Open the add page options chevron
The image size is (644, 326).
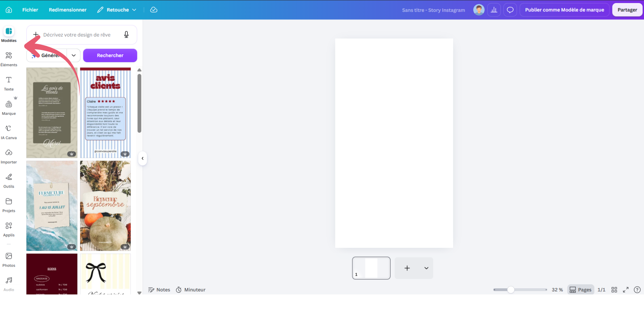(426, 268)
